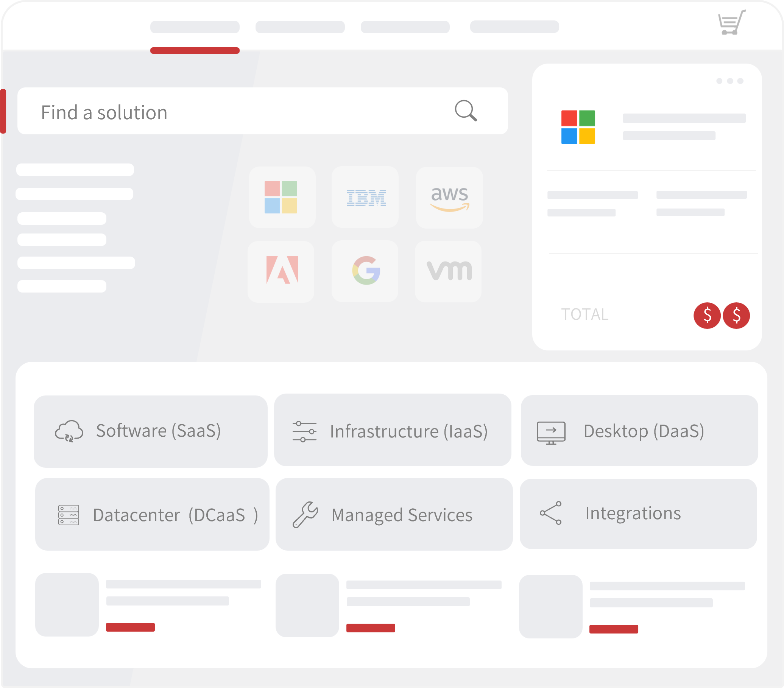This screenshot has width=784, height=688.
Task: Switch to the second navigation tab
Action: 300,27
